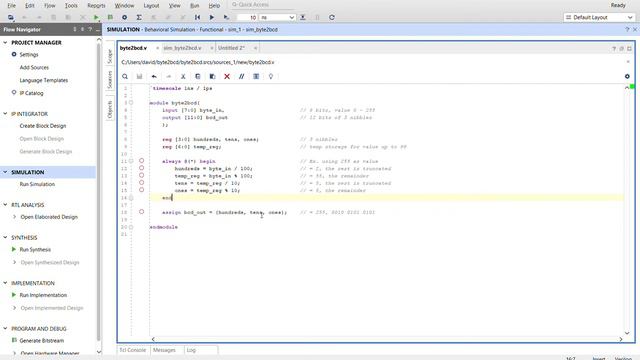Collapse the IP INTEGRATOR section
Screen dimensions: 640x360
click(x=5, y=113)
